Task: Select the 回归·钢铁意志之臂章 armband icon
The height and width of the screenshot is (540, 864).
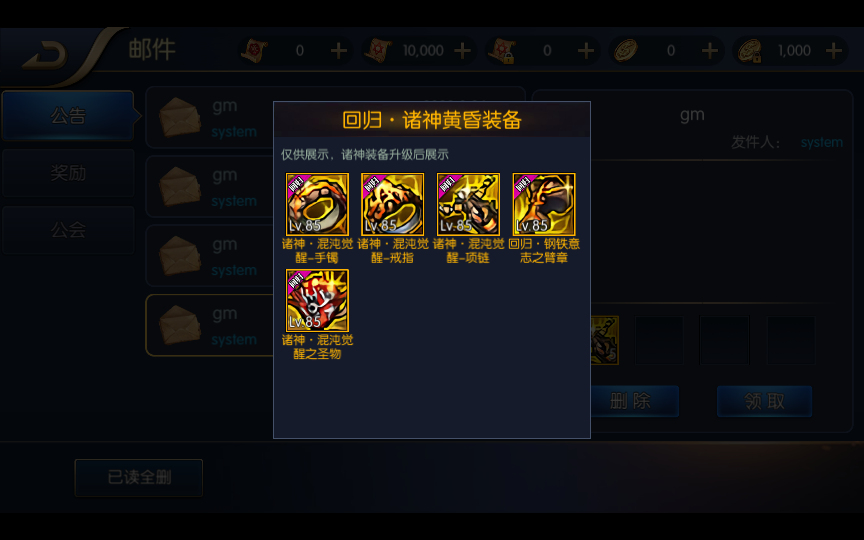Action: [x=544, y=204]
